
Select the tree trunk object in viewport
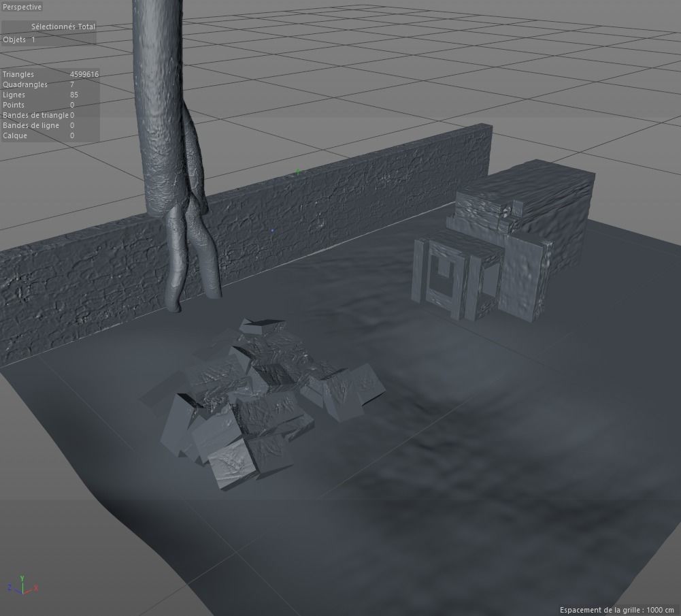[161, 109]
